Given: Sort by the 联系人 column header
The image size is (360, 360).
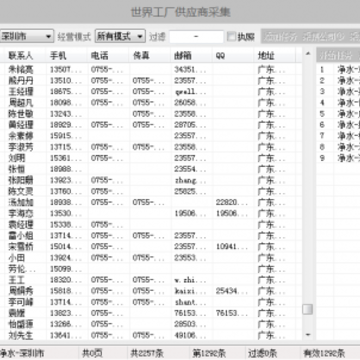Looking at the screenshot, I should coord(25,56).
